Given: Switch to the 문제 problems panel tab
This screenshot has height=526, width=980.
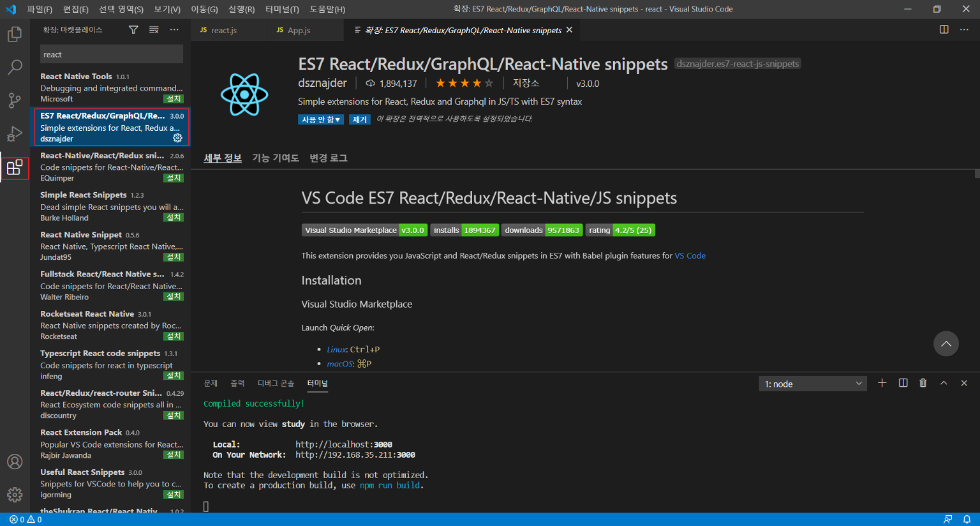Looking at the screenshot, I should [211, 383].
